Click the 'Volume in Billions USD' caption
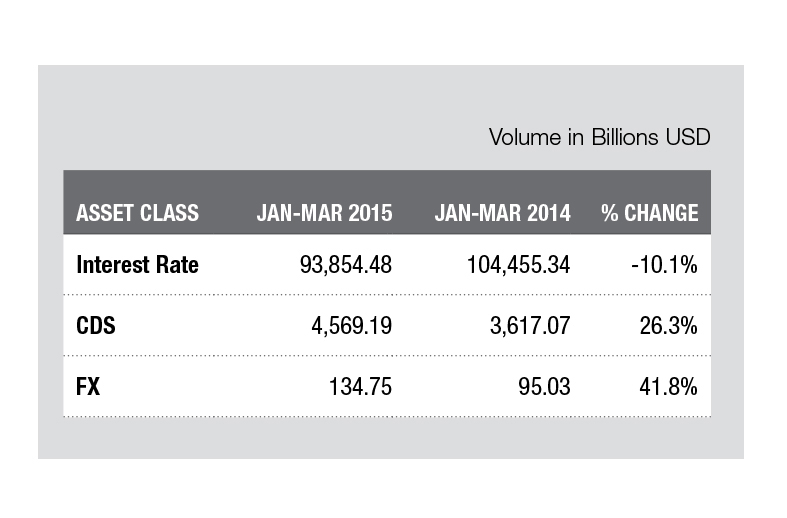The height and width of the screenshot is (518, 787). [599, 136]
